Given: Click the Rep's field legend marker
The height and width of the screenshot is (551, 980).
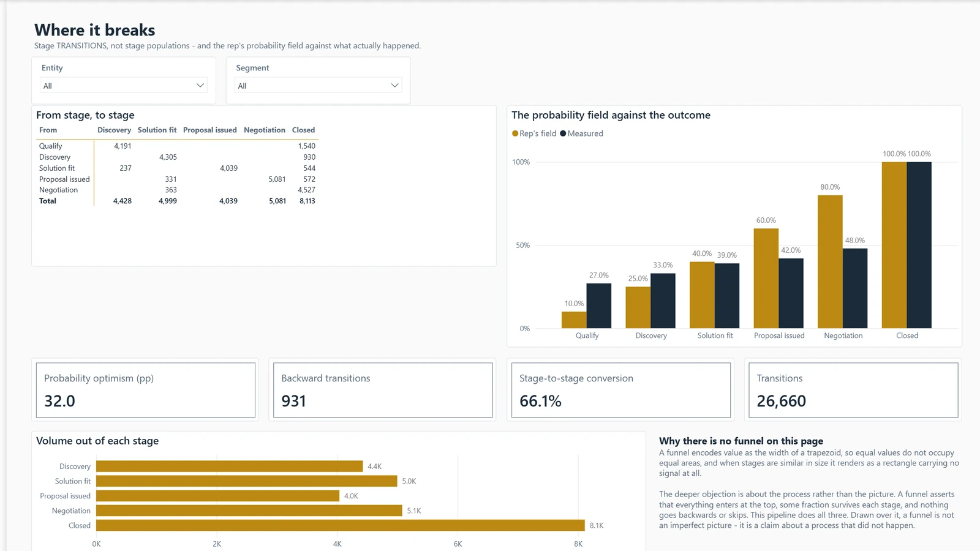Looking at the screenshot, I should pos(515,133).
